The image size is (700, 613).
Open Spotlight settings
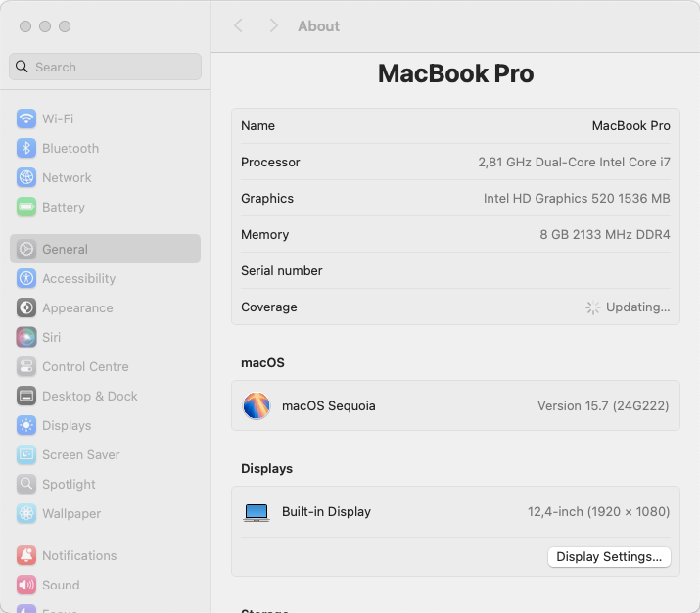pyautogui.click(x=69, y=484)
